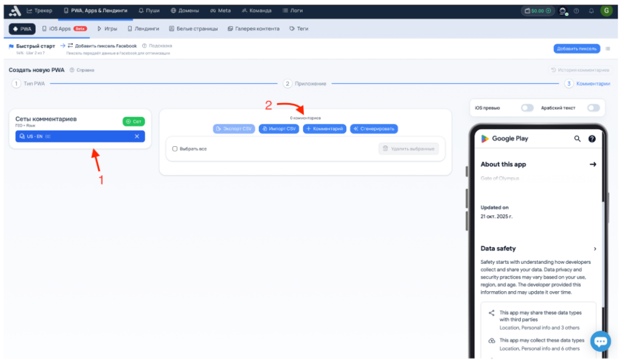
Task: Click About this app arrow
Action: (593, 164)
